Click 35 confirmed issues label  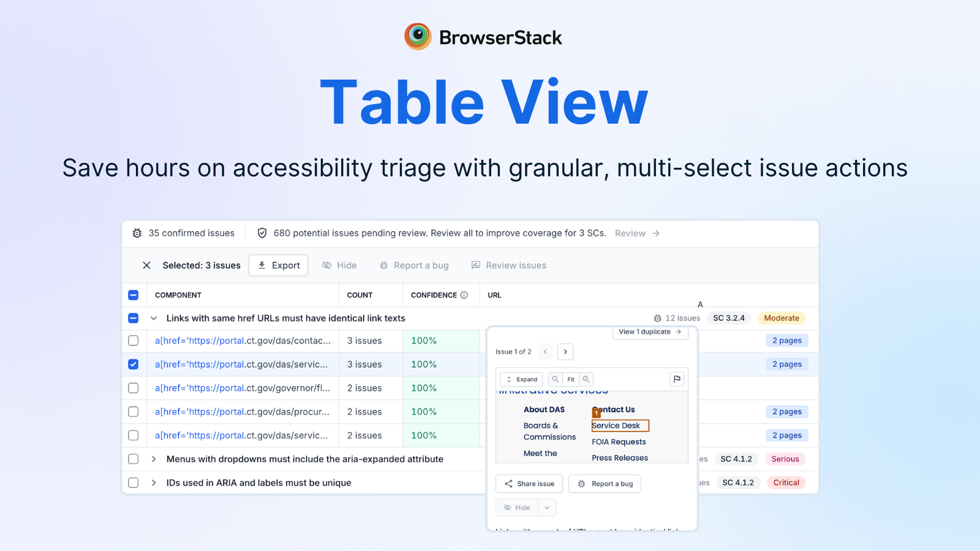click(x=191, y=233)
